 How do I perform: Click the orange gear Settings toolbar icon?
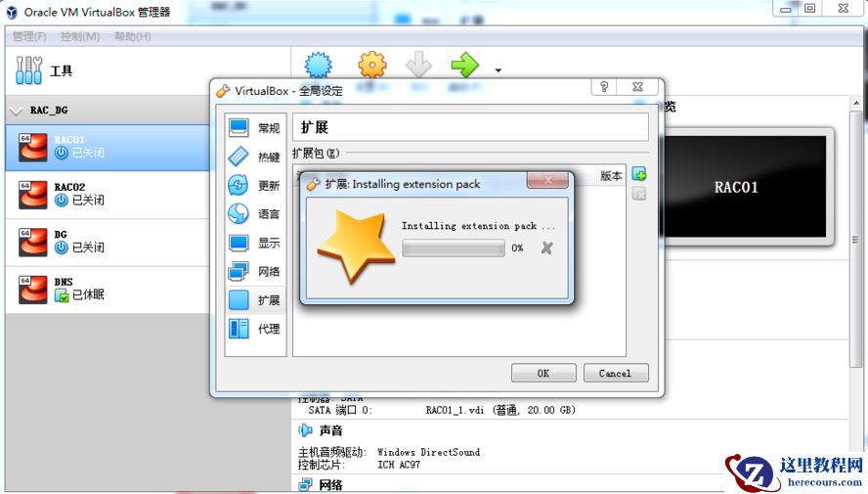tap(372, 66)
